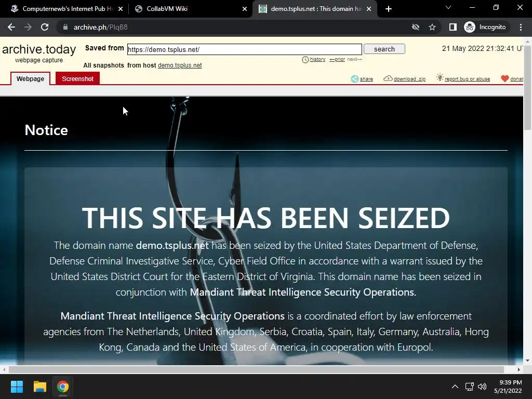
Task: Click the history clock icon
Action: tap(305, 60)
